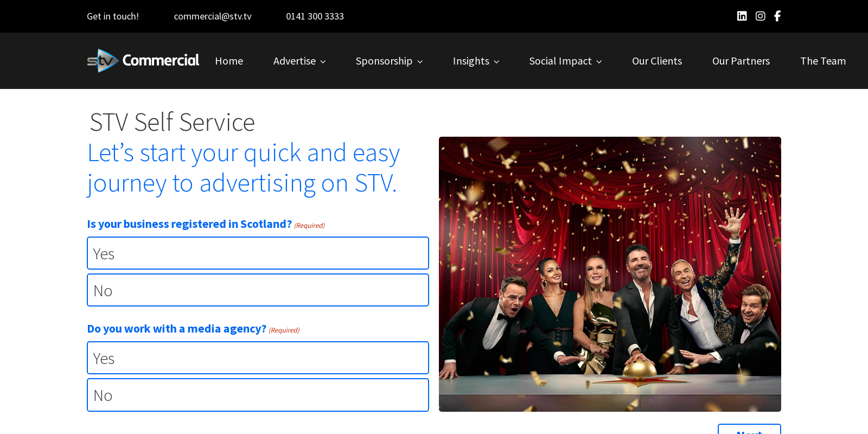The image size is (868, 434).
Task: Select Yes for working with a media agency
Action: pos(258,358)
